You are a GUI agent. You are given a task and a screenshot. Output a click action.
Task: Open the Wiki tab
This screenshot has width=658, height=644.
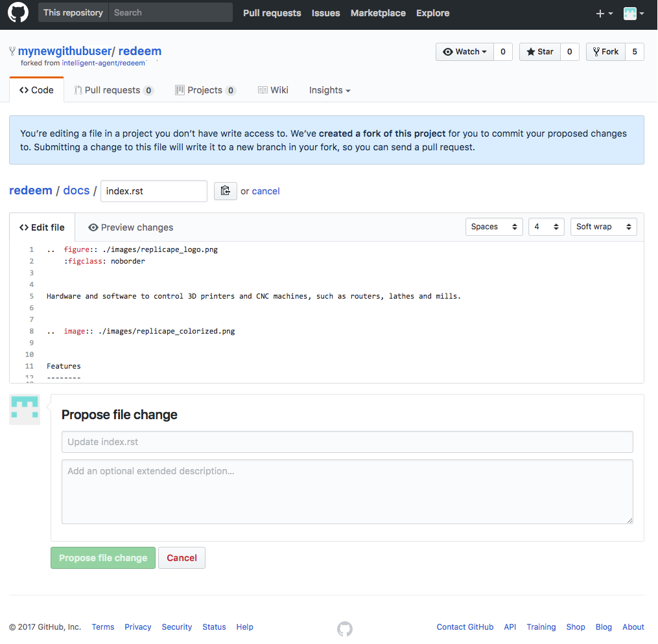273,90
